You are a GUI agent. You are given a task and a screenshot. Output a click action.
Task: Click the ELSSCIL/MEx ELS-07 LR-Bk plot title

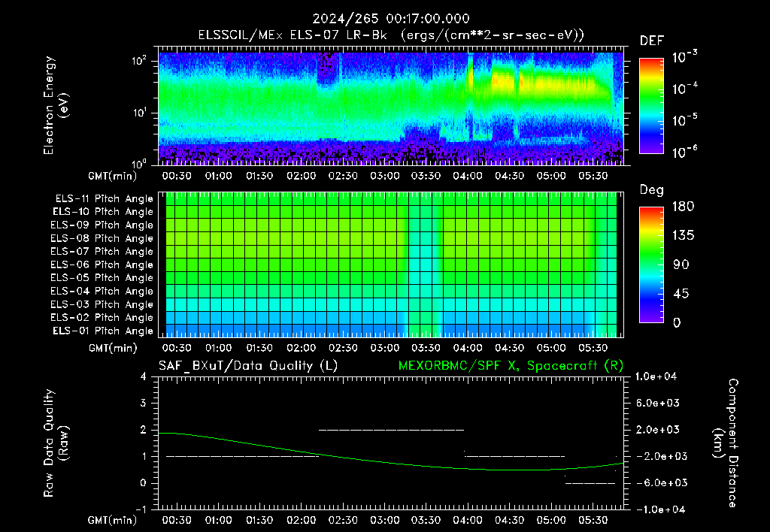click(391, 35)
